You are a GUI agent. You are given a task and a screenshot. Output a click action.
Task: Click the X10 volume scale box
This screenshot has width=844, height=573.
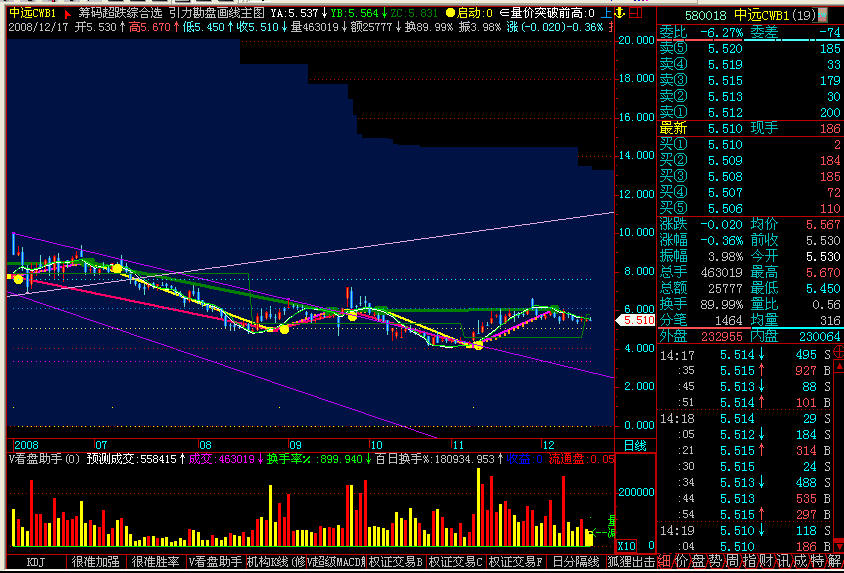[x=626, y=546]
